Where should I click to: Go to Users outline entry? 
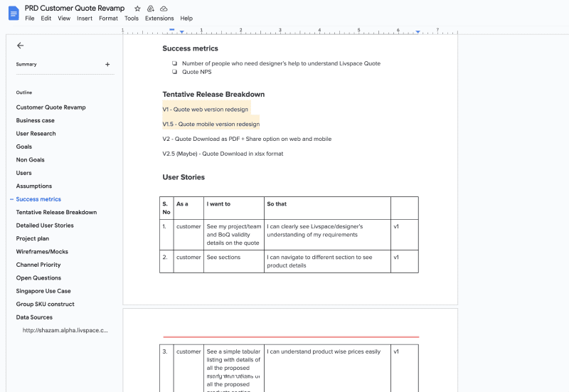[23, 173]
